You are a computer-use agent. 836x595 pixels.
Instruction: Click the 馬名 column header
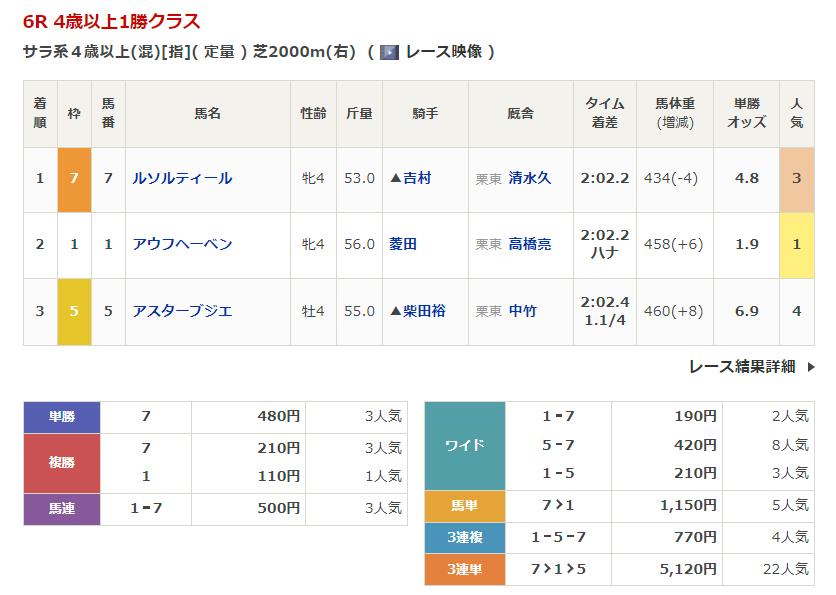pos(207,114)
